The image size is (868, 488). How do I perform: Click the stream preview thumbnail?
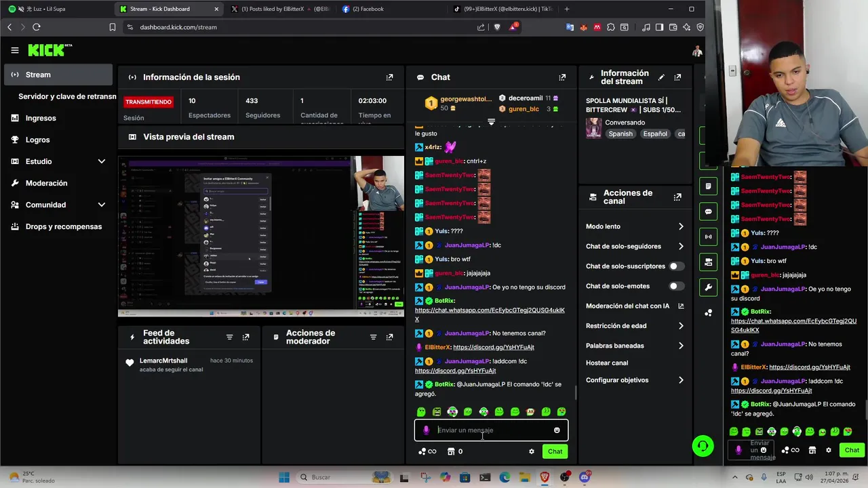[x=261, y=237]
